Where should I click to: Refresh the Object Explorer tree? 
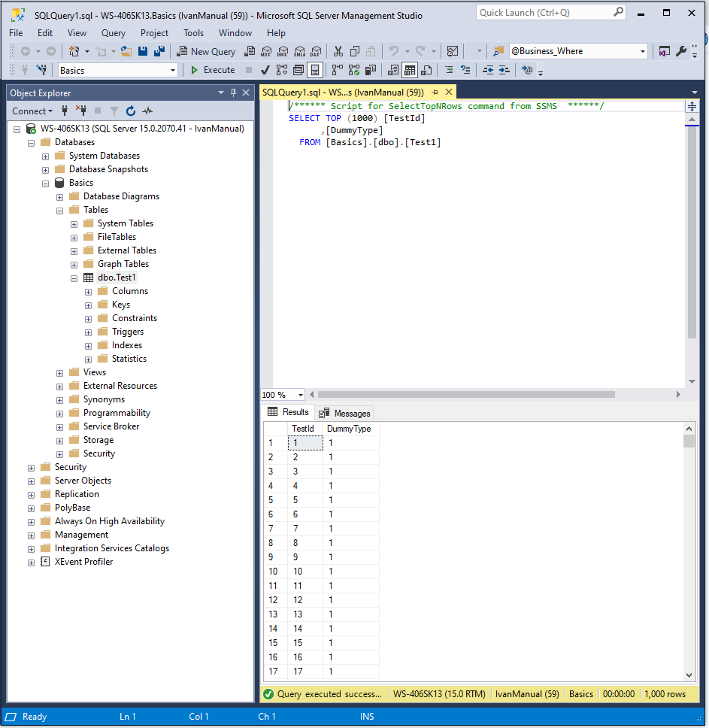tap(131, 111)
